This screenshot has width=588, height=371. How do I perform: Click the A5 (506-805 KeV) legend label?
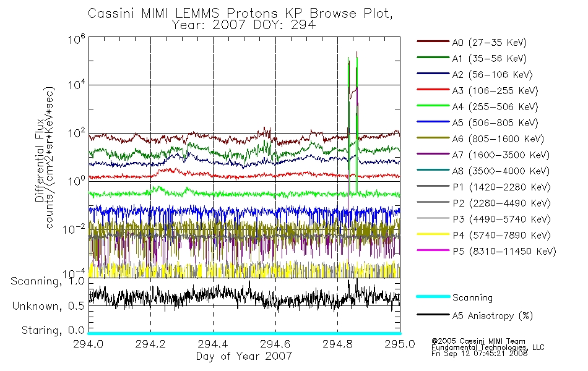(x=495, y=123)
